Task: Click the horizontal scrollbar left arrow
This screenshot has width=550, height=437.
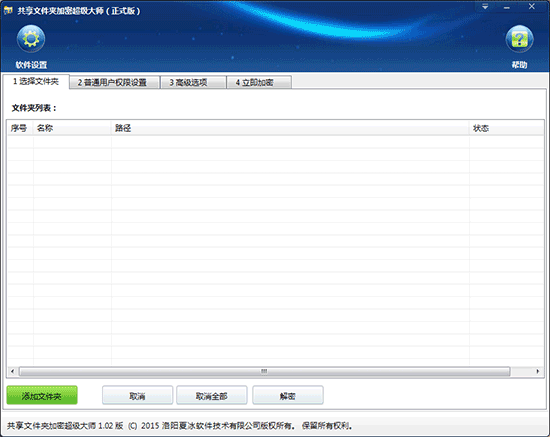Action: click(x=13, y=371)
